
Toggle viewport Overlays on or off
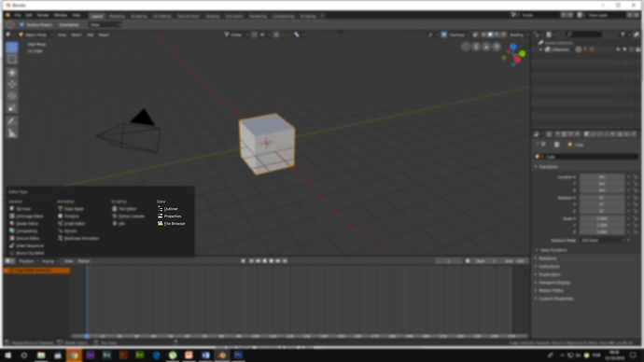tap(444, 35)
